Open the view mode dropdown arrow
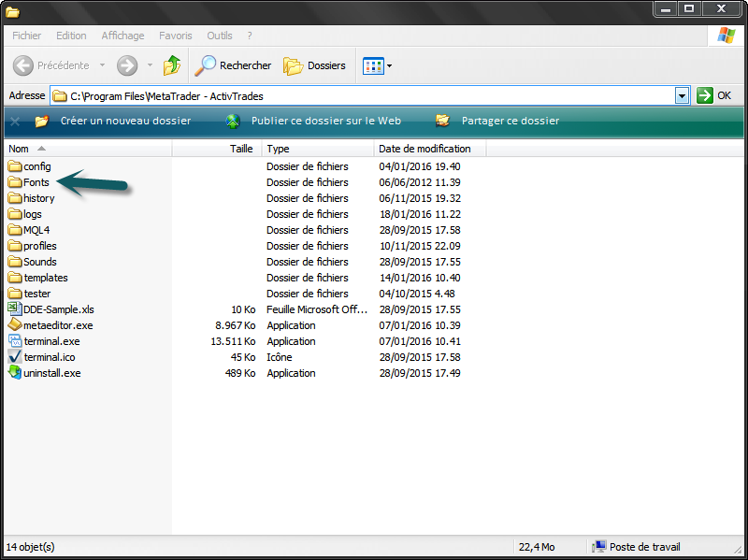This screenshot has width=748, height=560. 389,65
